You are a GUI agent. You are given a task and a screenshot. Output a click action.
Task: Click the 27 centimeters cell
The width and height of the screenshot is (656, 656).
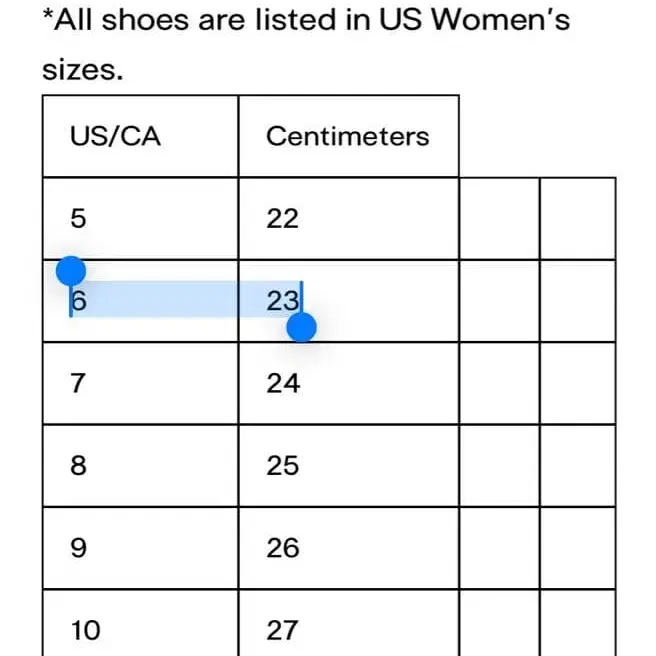[348, 628]
